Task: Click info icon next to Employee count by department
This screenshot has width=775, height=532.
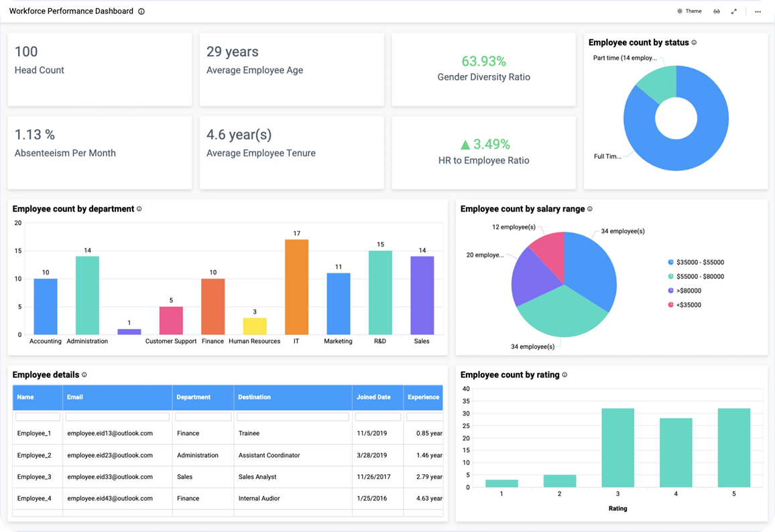Action: [x=139, y=209]
